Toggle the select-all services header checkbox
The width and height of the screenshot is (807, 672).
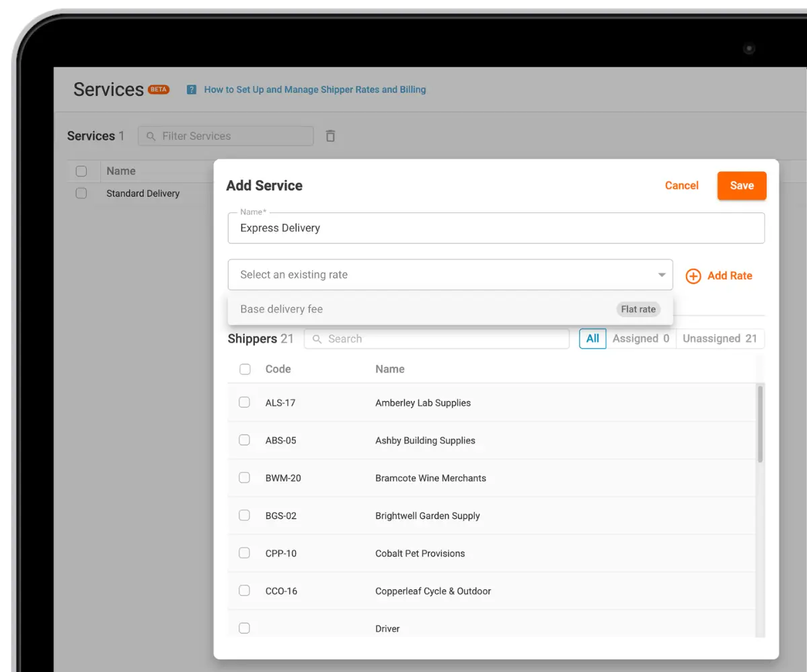click(x=81, y=171)
